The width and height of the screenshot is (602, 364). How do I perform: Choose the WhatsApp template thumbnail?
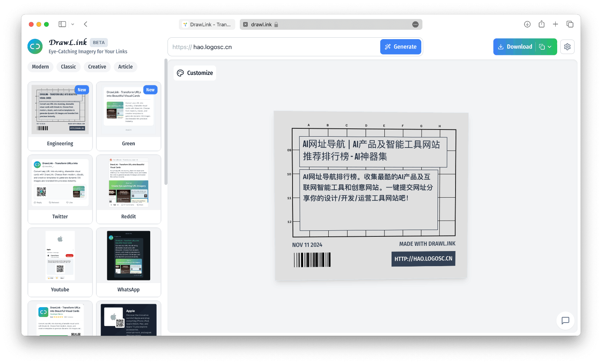(x=128, y=262)
